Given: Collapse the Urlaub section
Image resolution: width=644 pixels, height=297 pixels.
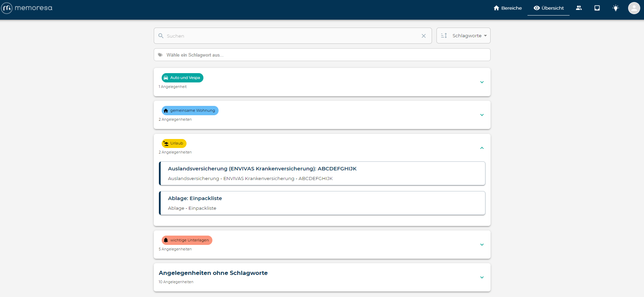Looking at the screenshot, I should click(x=482, y=148).
